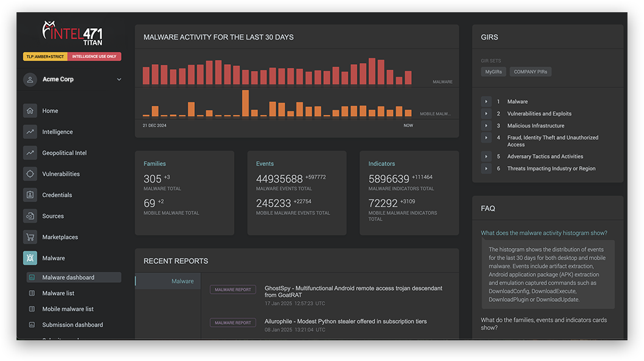Open the GhostSpy malware report link
Image resolution: width=644 pixels, height=361 pixels.
pyautogui.click(x=353, y=291)
